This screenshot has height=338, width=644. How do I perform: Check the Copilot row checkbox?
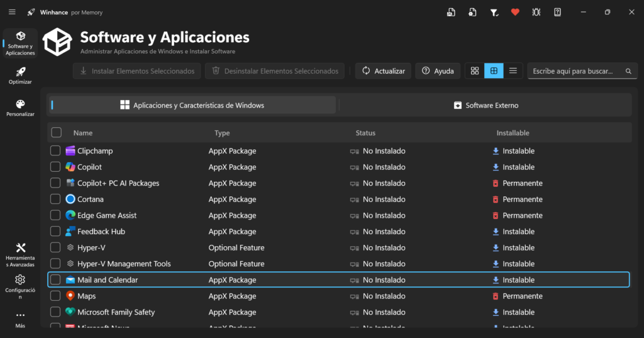[x=55, y=167]
